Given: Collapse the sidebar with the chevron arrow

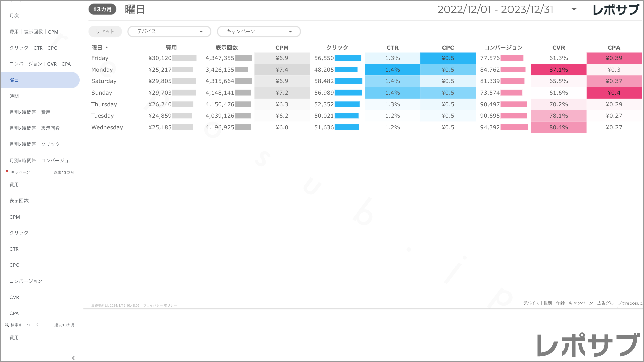Looking at the screenshot, I should pyautogui.click(x=73, y=358).
